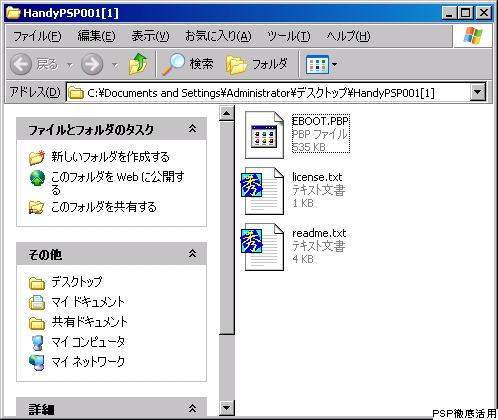Click the Up one level folder icon
The image size is (498, 420).
tap(138, 63)
